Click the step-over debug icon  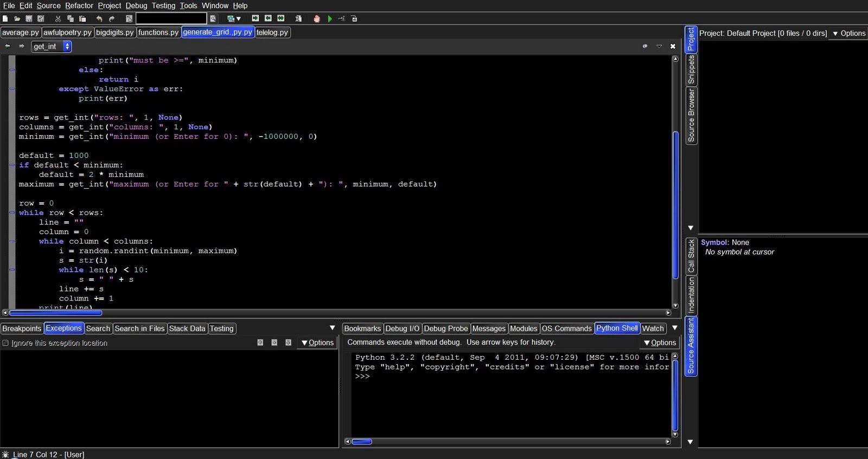coord(354,18)
